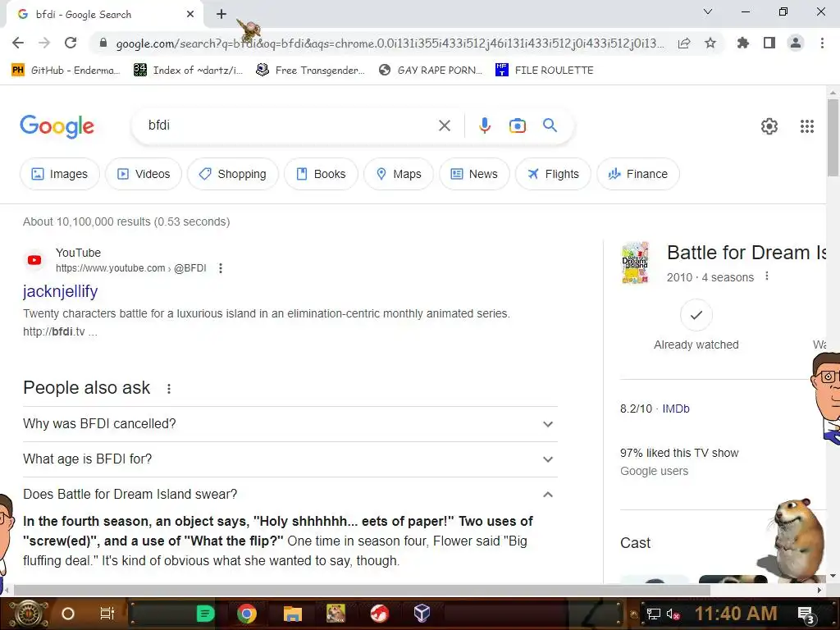Select the "About 10,100,000 results" text

87,221
